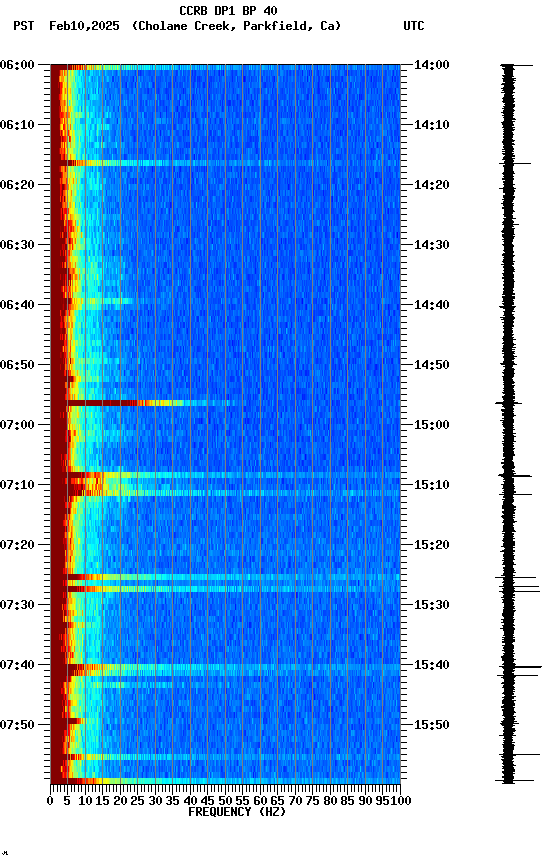The width and height of the screenshot is (552, 864).
Task: Click the PST time label '07:10'
Action: (x=17, y=485)
